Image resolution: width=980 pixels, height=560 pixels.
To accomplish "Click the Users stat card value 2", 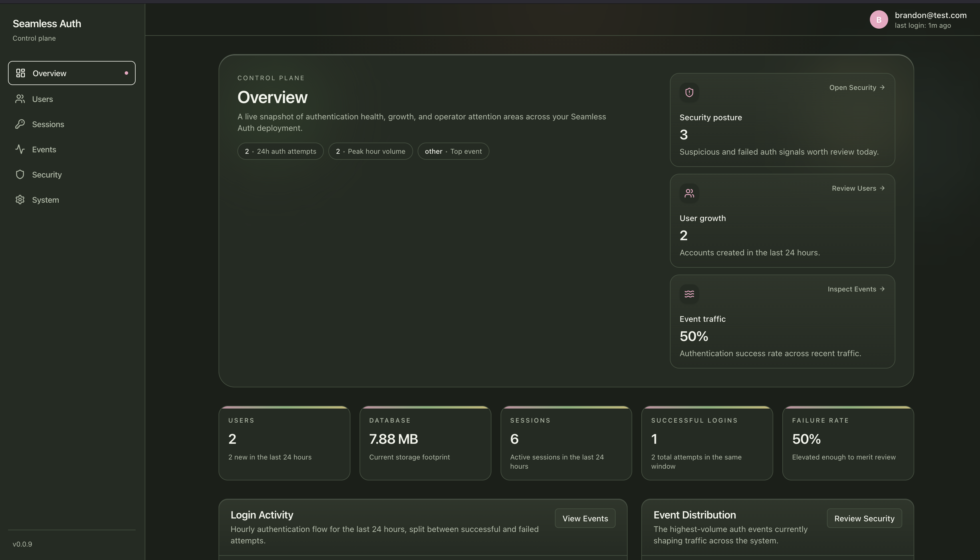I will pyautogui.click(x=232, y=439).
